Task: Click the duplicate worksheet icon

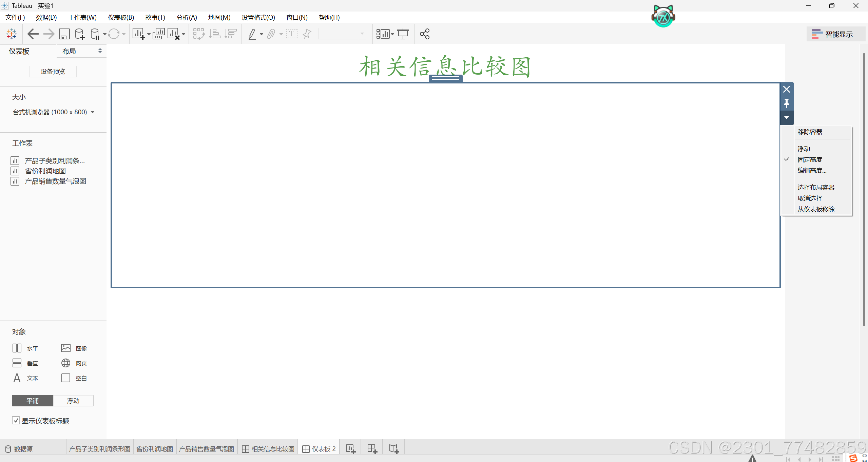Action: (x=158, y=34)
